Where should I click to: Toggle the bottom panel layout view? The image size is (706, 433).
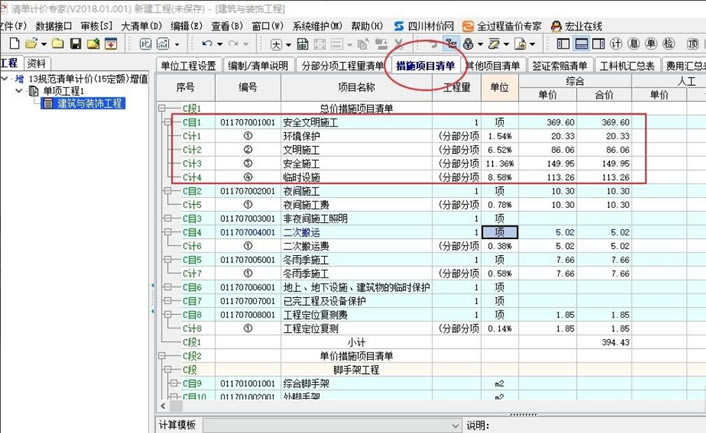coord(581,44)
